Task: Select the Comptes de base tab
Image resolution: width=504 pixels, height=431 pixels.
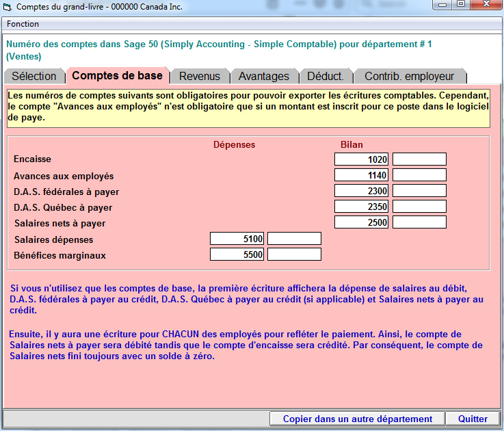Action: click(x=117, y=75)
